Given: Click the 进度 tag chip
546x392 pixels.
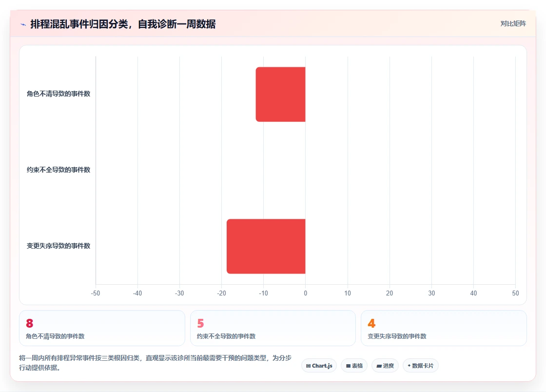Looking at the screenshot, I should coord(385,366).
